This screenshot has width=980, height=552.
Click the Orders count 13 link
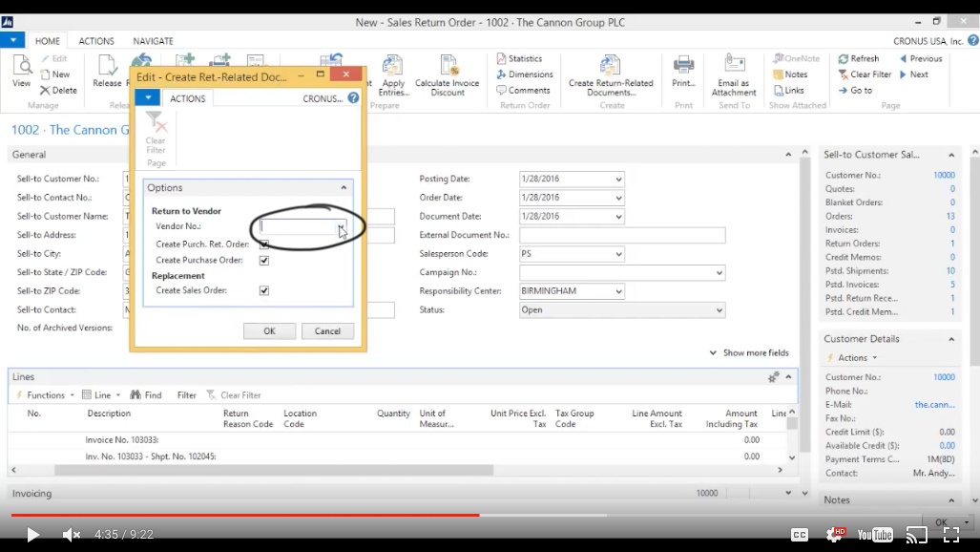pyautogui.click(x=950, y=216)
